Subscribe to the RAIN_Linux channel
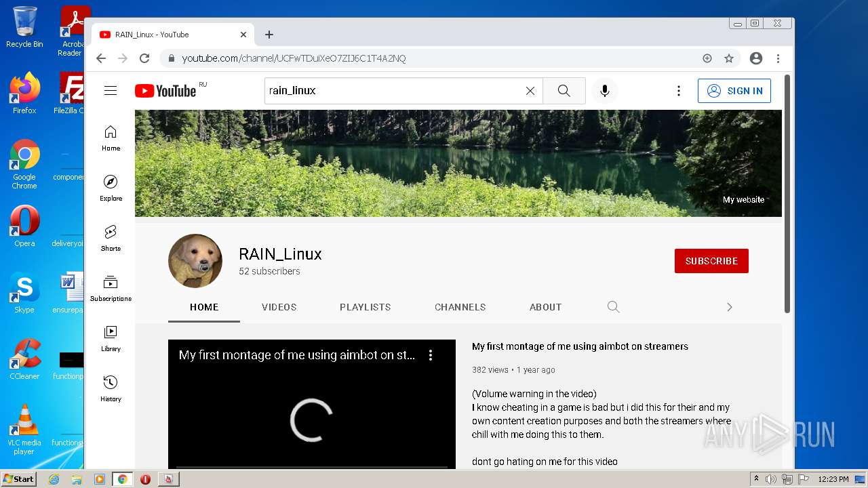The image size is (868, 488). tap(711, 261)
